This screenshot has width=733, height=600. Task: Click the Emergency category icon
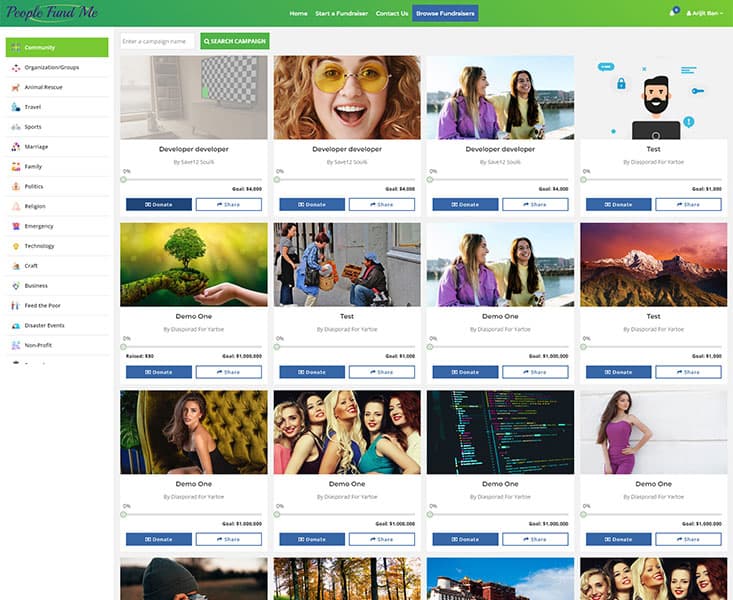pos(16,226)
